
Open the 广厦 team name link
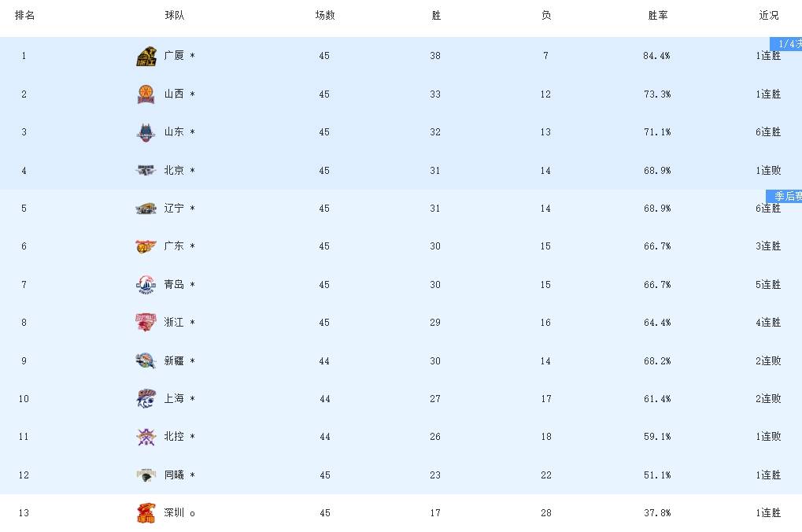pos(174,56)
